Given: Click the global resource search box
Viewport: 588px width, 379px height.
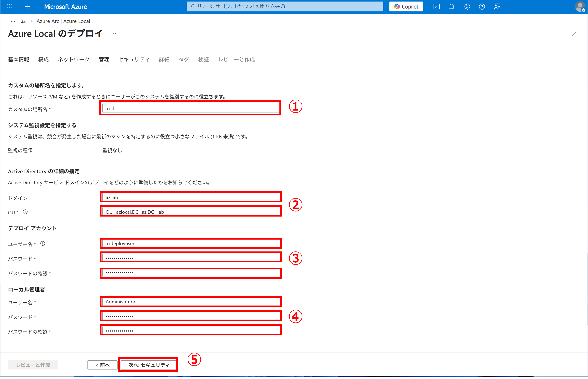Looking at the screenshot, I should (285, 7).
